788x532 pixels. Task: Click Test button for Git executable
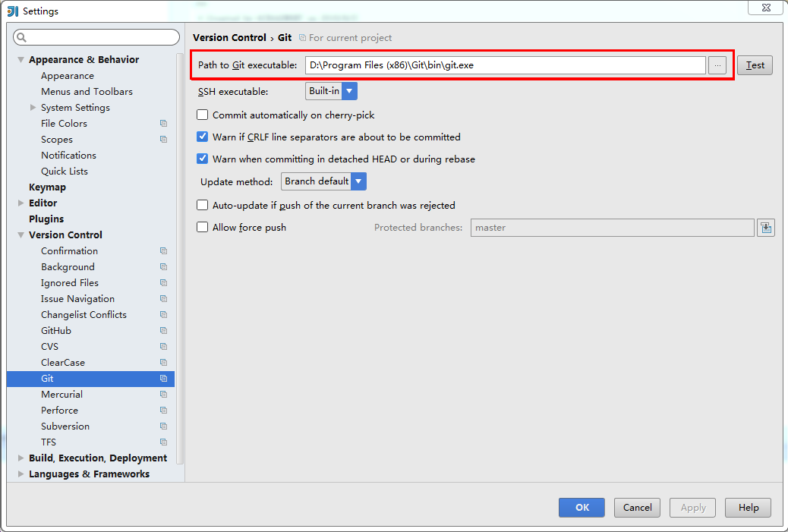point(755,65)
